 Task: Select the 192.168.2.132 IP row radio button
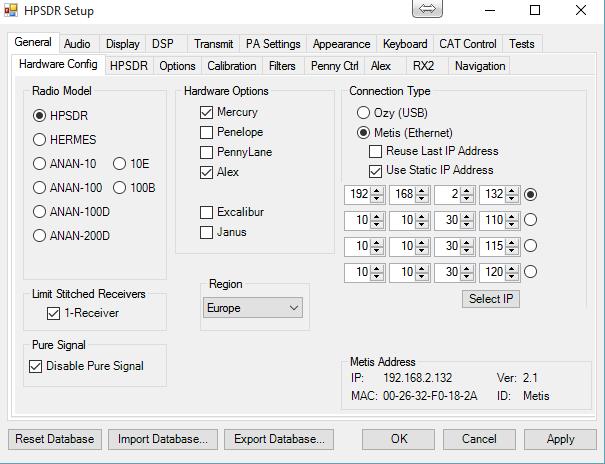(x=531, y=194)
